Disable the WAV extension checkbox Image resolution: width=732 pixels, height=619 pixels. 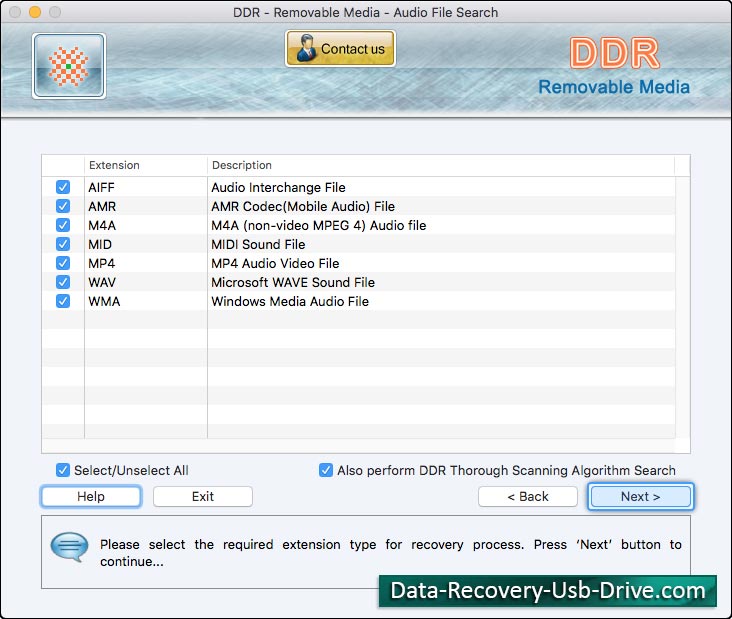tap(63, 282)
